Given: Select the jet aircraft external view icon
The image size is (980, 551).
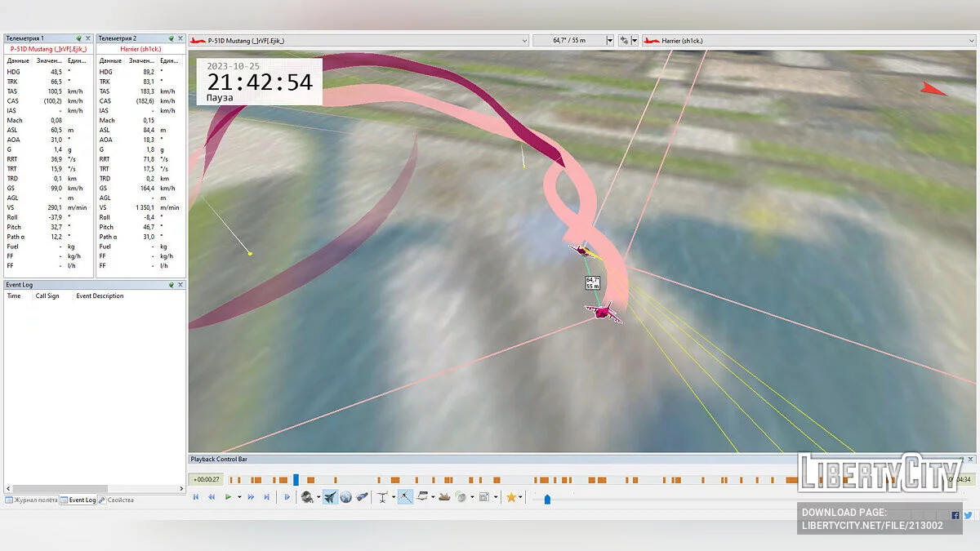Looking at the screenshot, I should 330,497.
